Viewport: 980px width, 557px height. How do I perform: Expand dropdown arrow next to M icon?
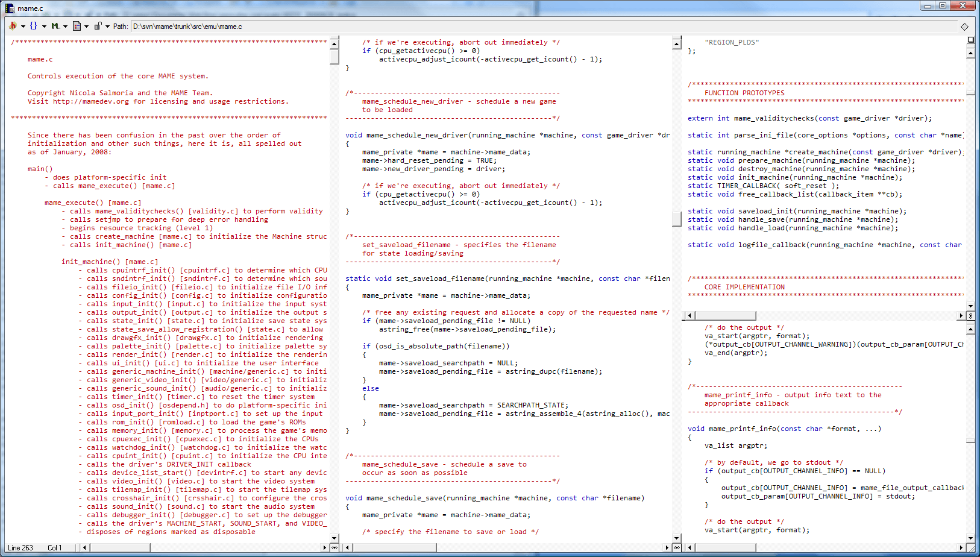pos(65,27)
